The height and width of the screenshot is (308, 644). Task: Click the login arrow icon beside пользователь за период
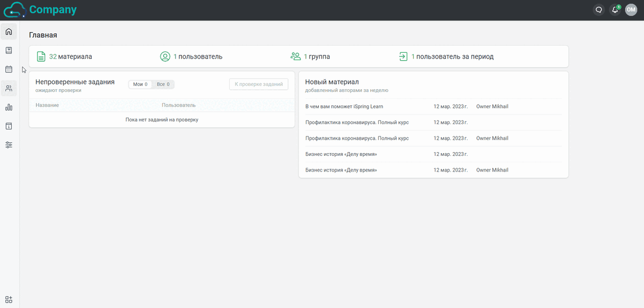pos(404,56)
